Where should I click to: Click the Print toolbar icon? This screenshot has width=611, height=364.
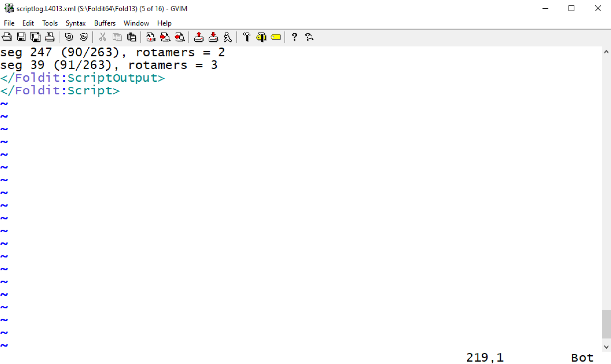50,37
